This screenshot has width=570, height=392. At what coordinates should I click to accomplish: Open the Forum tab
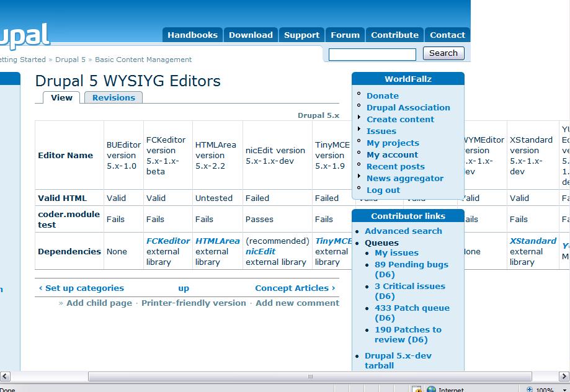point(345,35)
